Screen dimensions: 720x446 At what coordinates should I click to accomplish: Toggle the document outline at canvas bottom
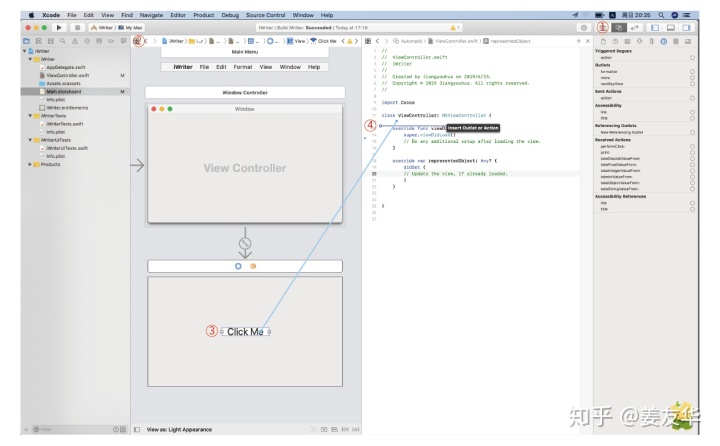[137, 429]
